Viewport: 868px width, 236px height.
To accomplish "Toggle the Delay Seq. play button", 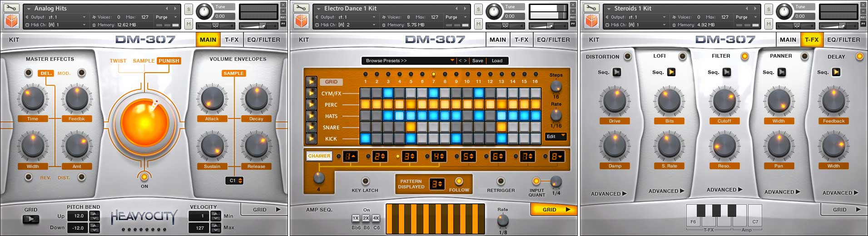I will pos(836,72).
